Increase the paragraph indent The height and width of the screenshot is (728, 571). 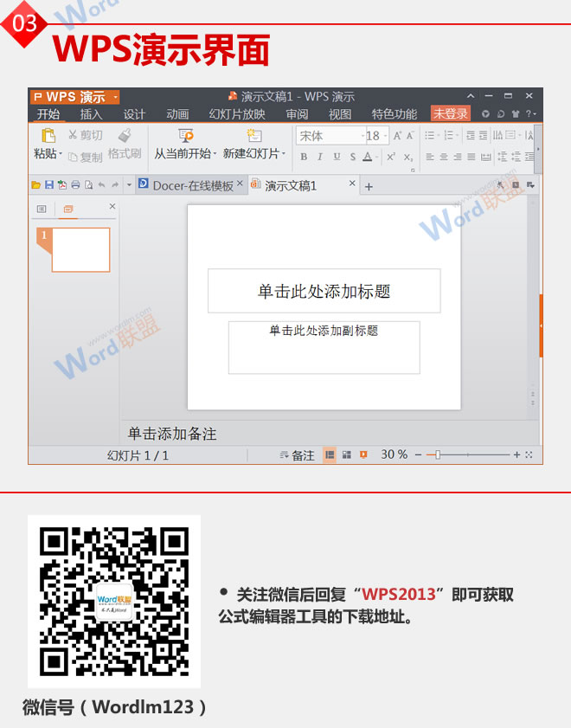point(483,136)
